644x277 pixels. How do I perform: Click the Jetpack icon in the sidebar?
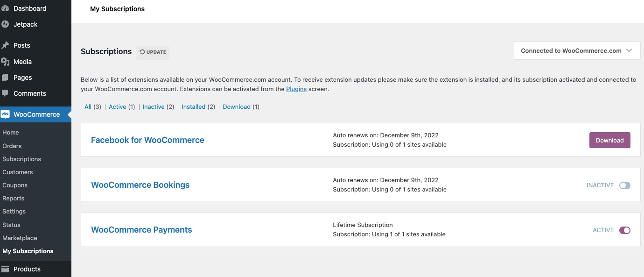click(x=6, y=24)
